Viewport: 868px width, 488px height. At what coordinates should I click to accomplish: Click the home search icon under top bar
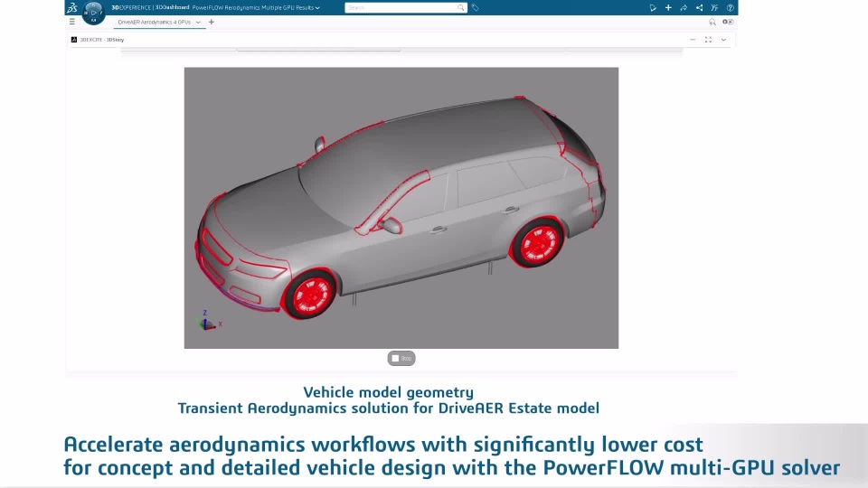click(712, 22)
